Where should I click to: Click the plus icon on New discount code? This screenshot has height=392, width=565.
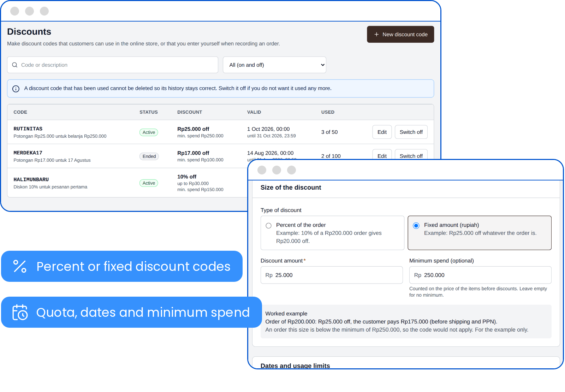(376, 34)
